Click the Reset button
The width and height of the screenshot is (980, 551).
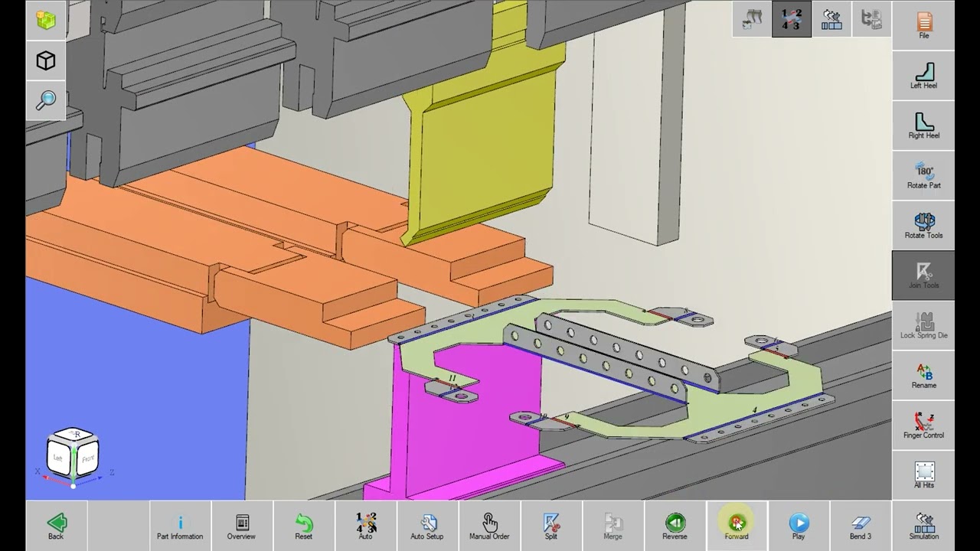pos(303,526)
